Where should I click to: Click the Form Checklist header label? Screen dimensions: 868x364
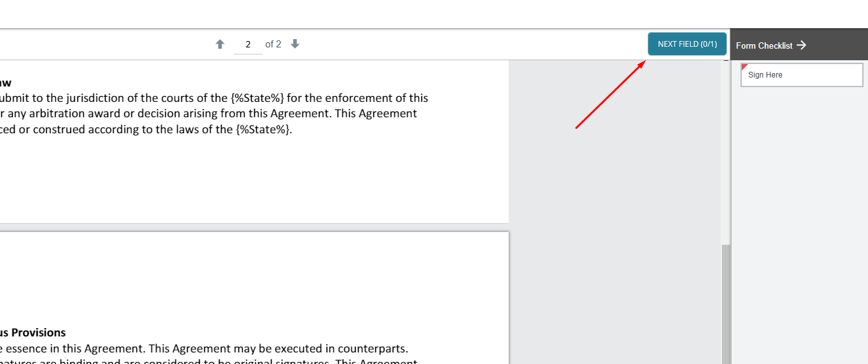click(764, 45)
